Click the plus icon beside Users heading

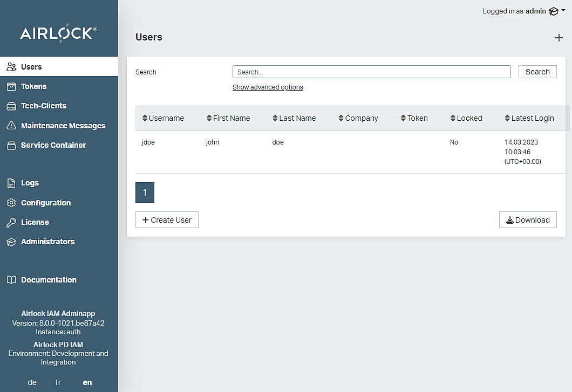[559, 38]
